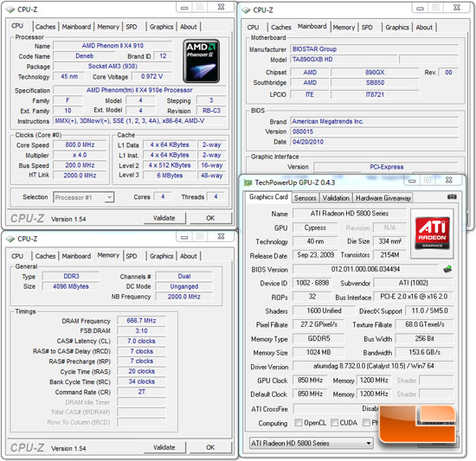Click the AMD Phenom II X4 910 name field

(113, 46)
